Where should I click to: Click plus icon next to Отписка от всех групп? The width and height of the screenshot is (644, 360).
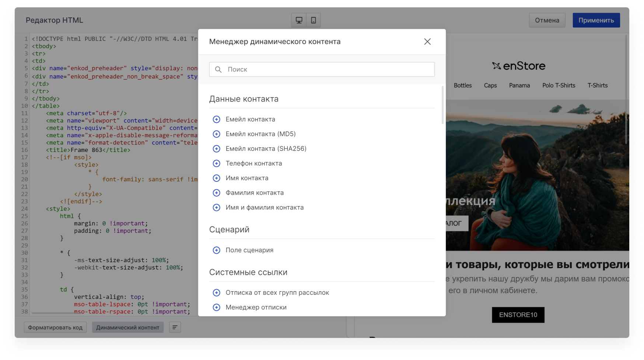click(217, 292)
